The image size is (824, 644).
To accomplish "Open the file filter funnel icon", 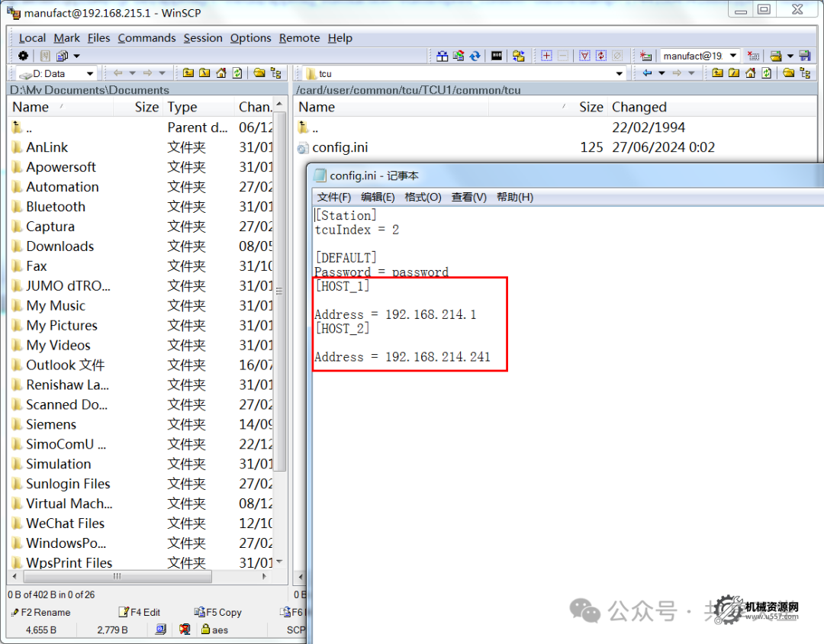I will pyautogui.click(x=584, y=56).
